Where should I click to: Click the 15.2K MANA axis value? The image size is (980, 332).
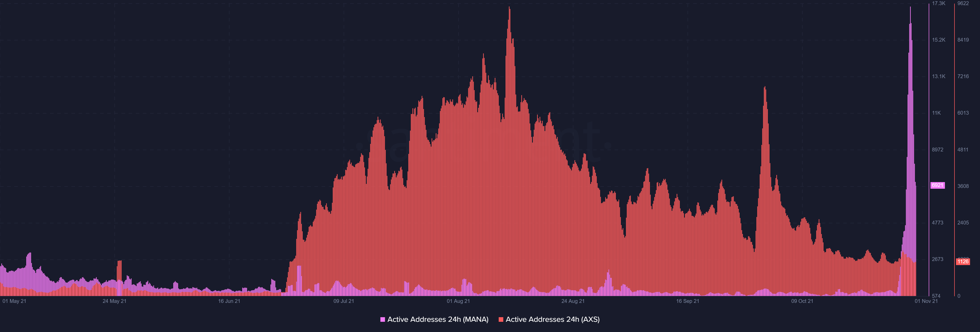(x=939, y=40)
